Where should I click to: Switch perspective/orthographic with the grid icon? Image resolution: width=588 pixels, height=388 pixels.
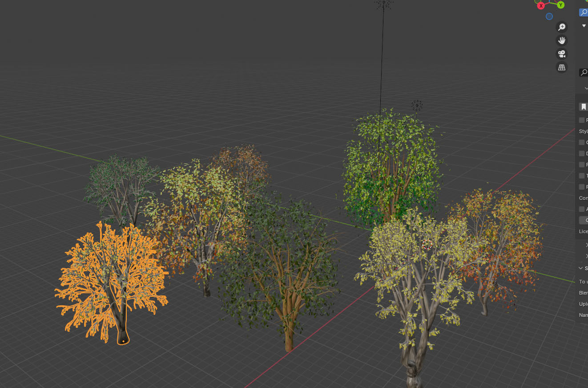(562, 68)
